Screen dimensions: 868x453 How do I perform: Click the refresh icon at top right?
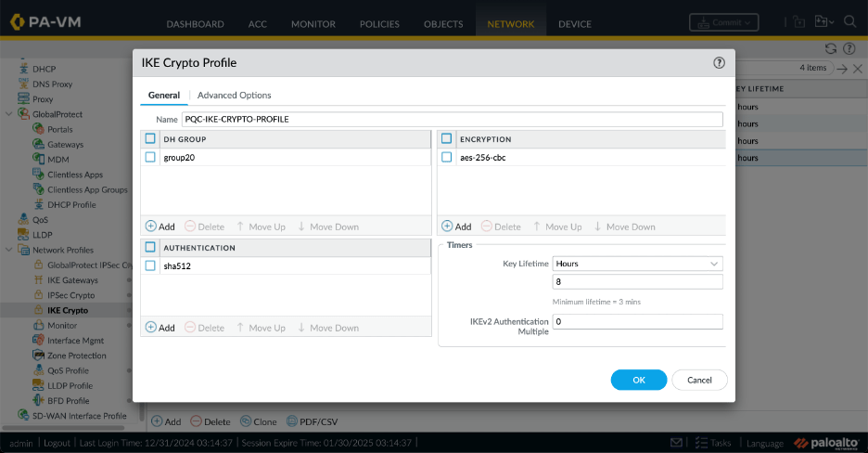tap(831, 48)
